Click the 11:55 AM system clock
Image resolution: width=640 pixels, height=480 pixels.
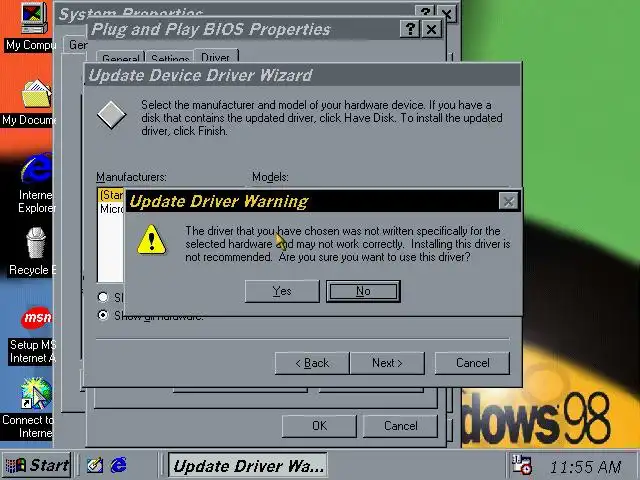585,466
